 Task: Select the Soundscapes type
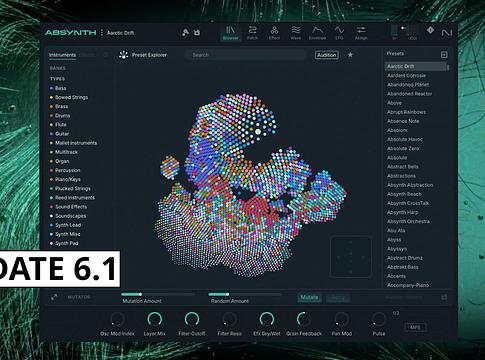tap(68, 216)
